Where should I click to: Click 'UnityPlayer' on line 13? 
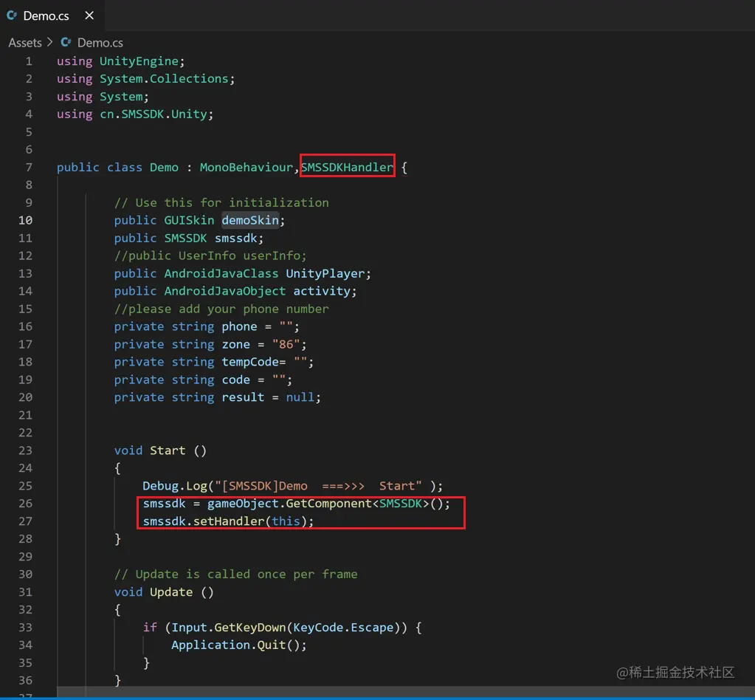[325, 274]
